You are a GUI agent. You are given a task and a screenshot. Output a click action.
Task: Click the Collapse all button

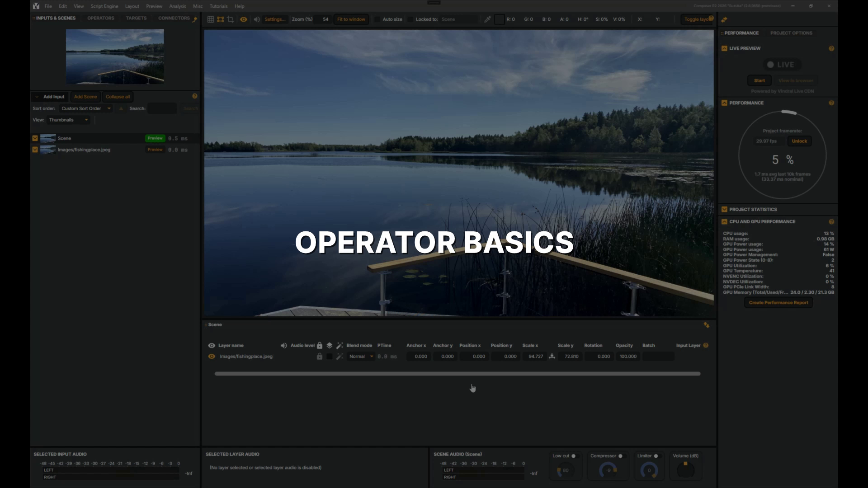118,97
